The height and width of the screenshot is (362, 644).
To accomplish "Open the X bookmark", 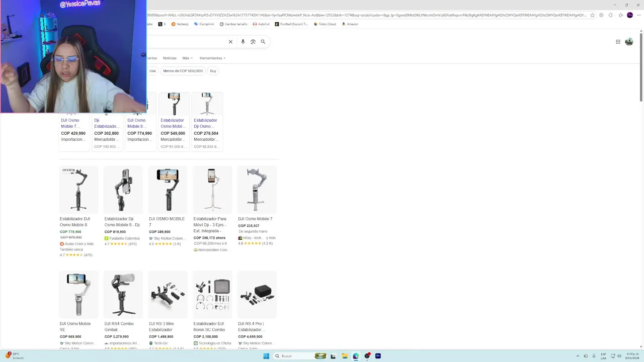I will pyautogui.click(x=162, y=24).
